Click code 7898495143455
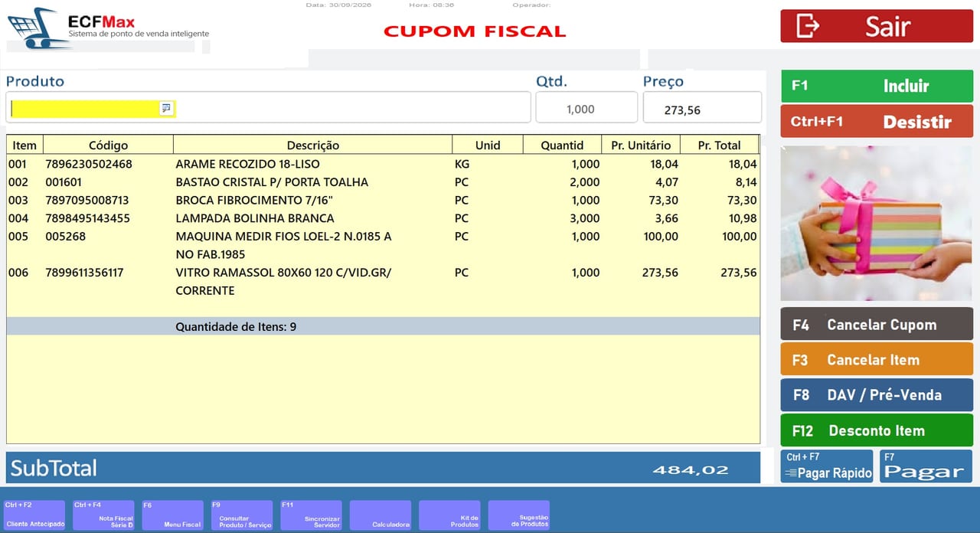980x533 pixels. (88, 218)
